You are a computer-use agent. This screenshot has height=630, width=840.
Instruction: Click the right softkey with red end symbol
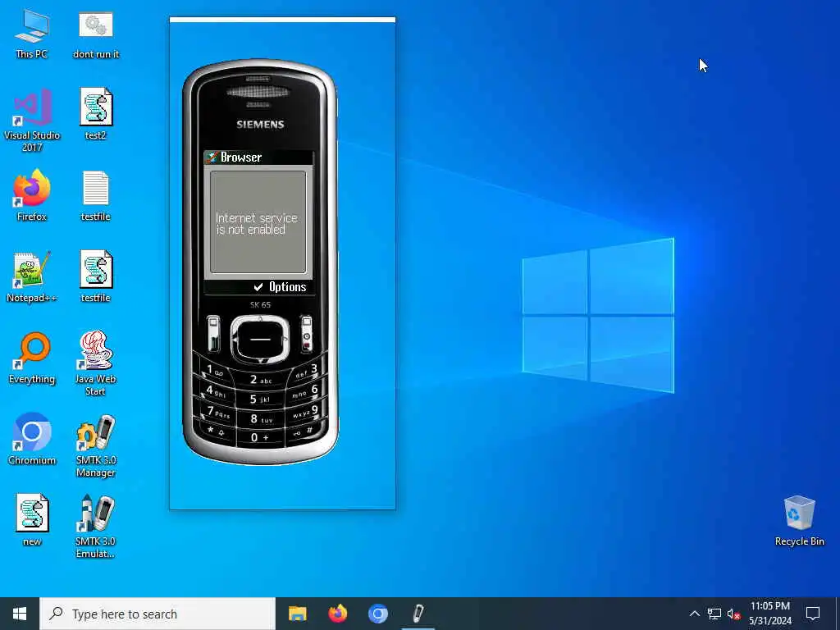pos(306,334)
